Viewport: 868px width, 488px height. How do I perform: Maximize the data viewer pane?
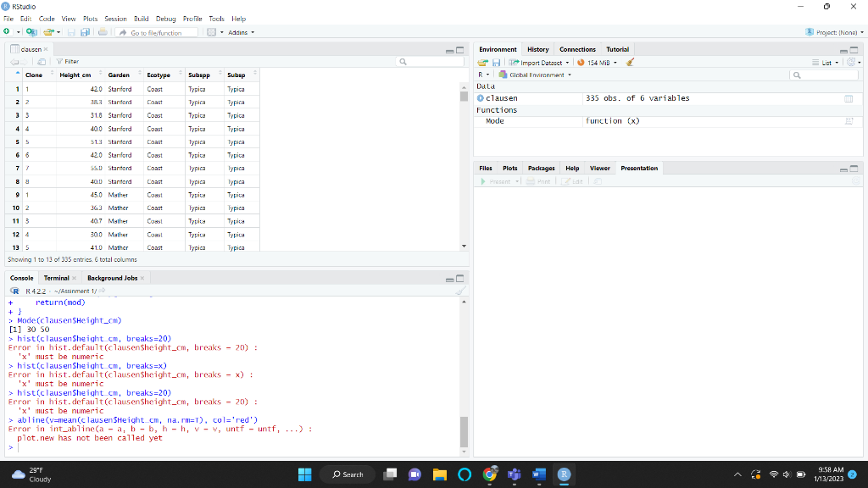[x=460, y=50]
